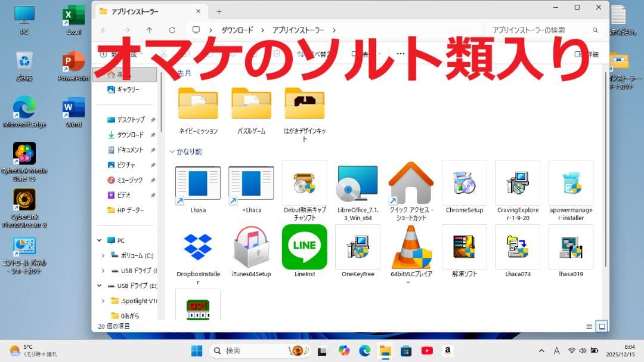Select CravingExplorer-1-9-20 installer
Viewport: 644px width, 362px height.
(518, 191)
